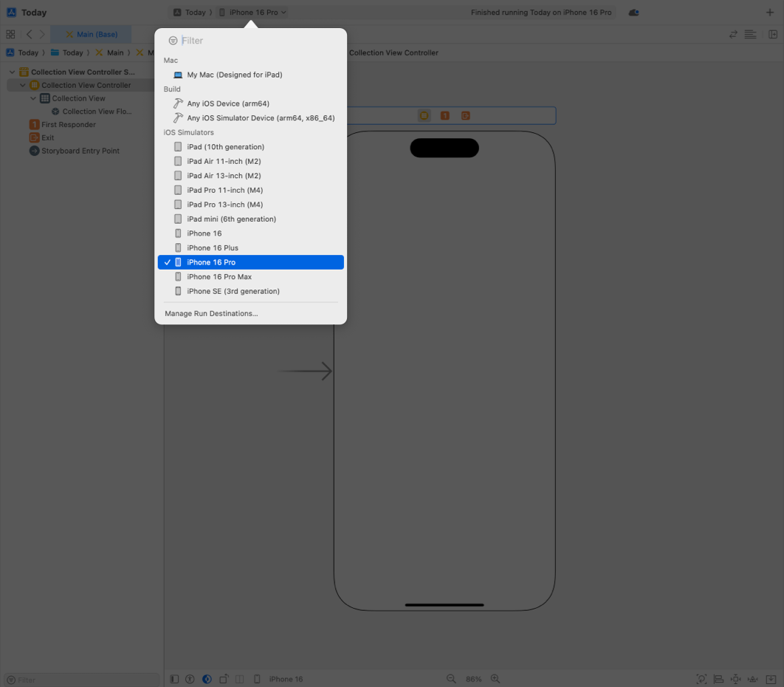Open the Embed In menu
This screenshot has width=784, height=687.
tap(771, 679)
